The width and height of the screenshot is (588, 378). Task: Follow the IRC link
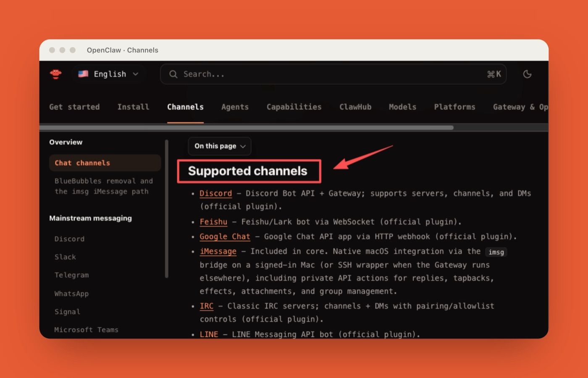[207, 306]
